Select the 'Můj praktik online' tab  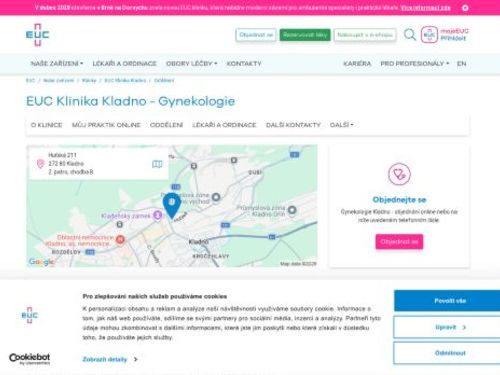106,125
